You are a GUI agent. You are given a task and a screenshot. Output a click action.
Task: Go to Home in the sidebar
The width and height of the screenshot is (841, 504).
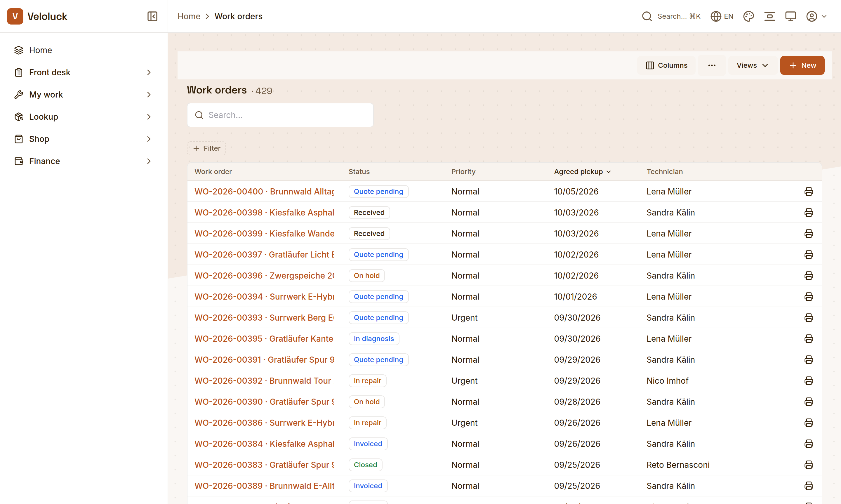pyautogui.click(x=83, y=50)
